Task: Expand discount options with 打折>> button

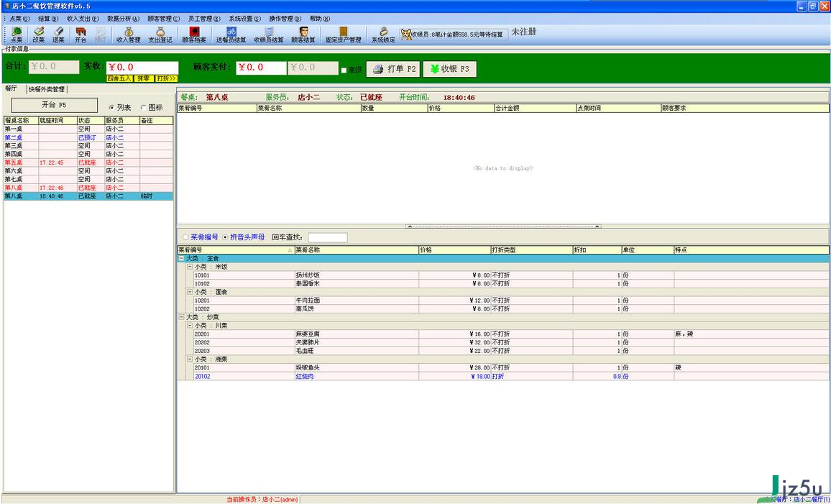Action: tap(166, 78)
